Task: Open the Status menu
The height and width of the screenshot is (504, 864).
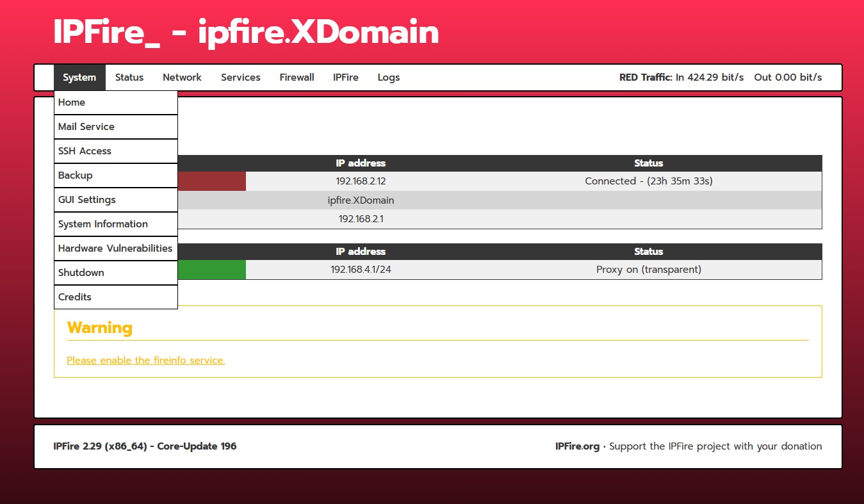Action: coord(129,77)
